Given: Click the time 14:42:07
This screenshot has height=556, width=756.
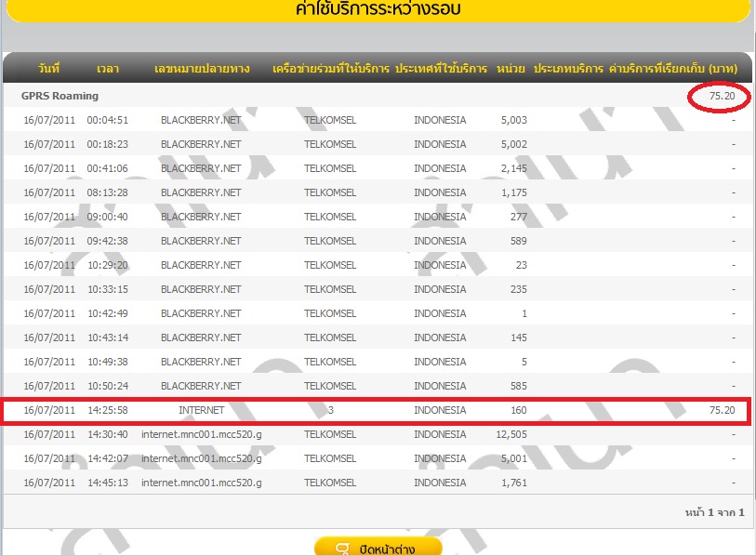Looking at the screenshot, I should [108, 458].
